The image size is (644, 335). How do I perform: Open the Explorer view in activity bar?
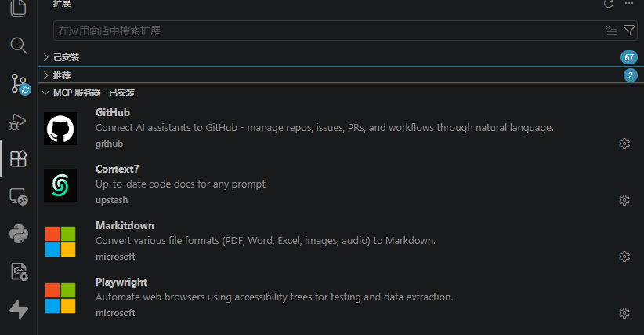(18, 9)
